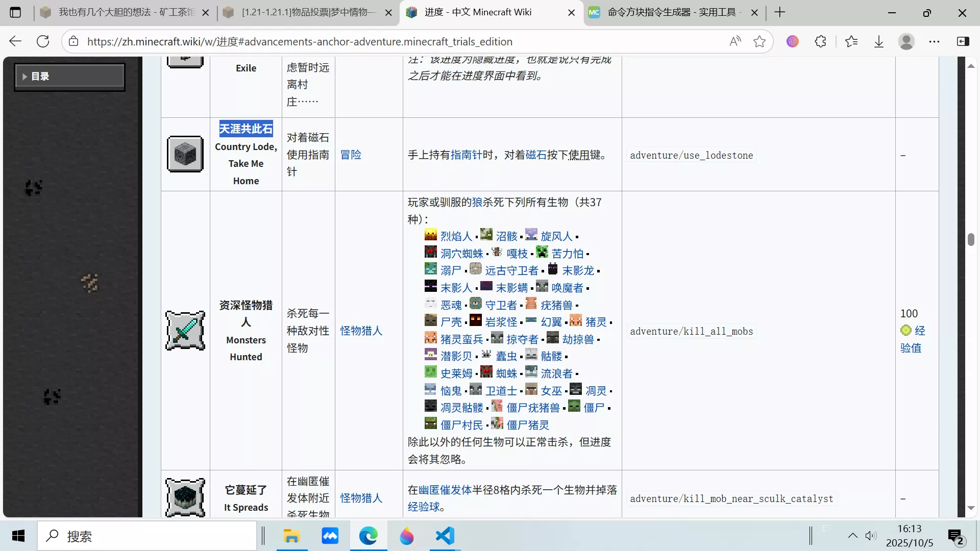Toggle the favorites star for this page
Viewport: 980px width, 551px height.
coord(759,41)
